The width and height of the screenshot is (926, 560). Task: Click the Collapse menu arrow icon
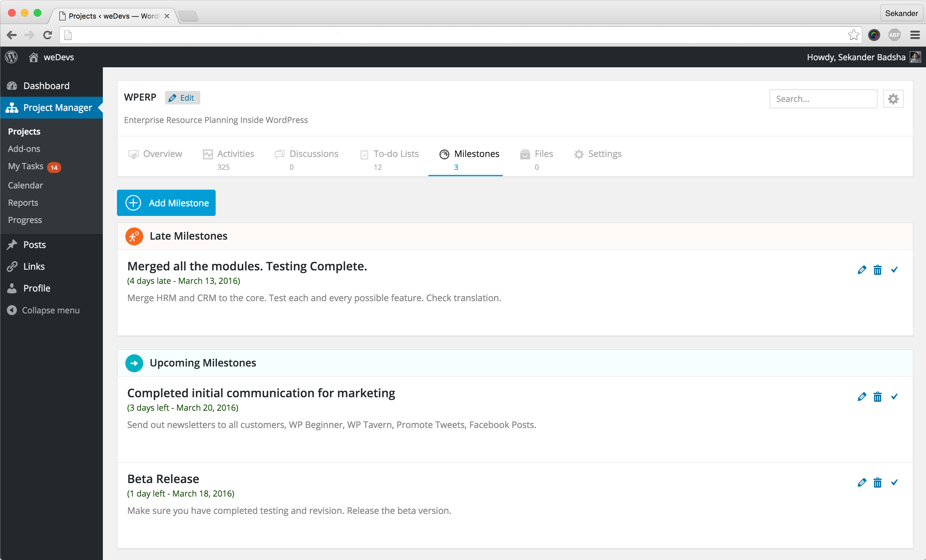click(12, 310)
